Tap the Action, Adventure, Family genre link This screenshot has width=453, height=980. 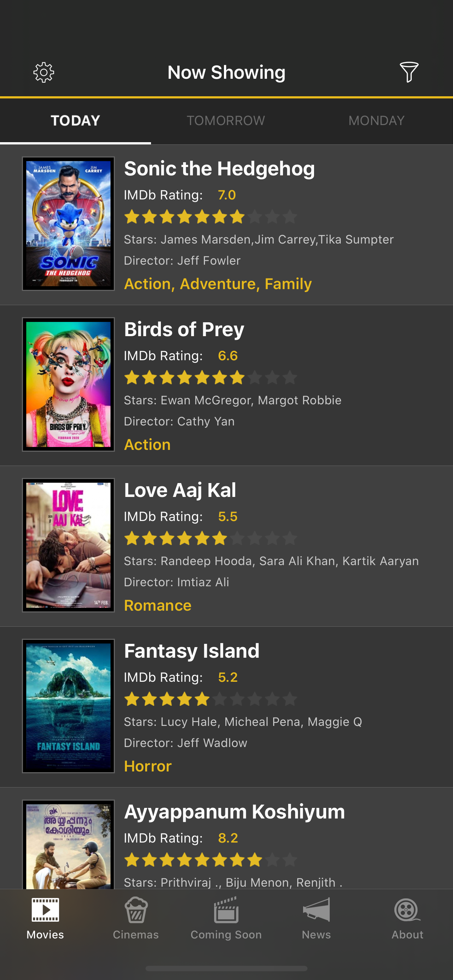click(218, 284)
